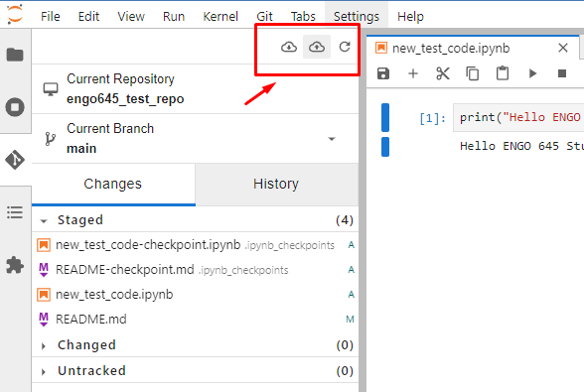This screenshot has height=392, width=584.
Task: Expand the Changed section
Action: point(44,345)
